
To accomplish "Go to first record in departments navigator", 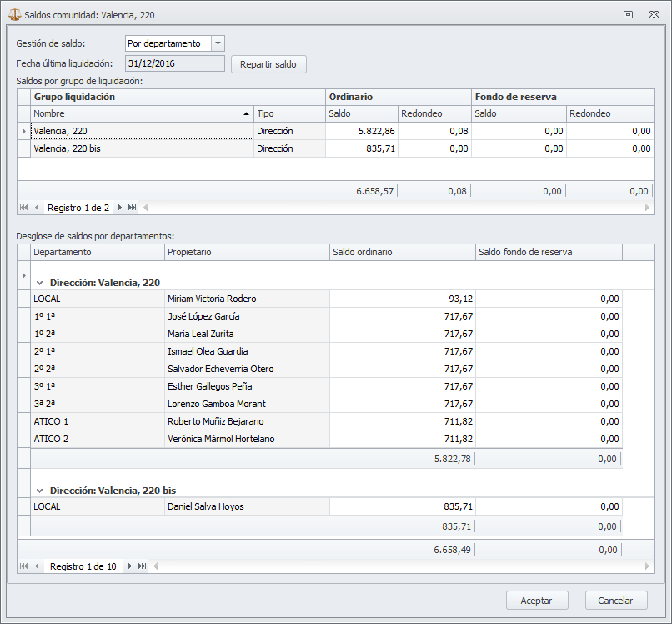I will point(23,566).
